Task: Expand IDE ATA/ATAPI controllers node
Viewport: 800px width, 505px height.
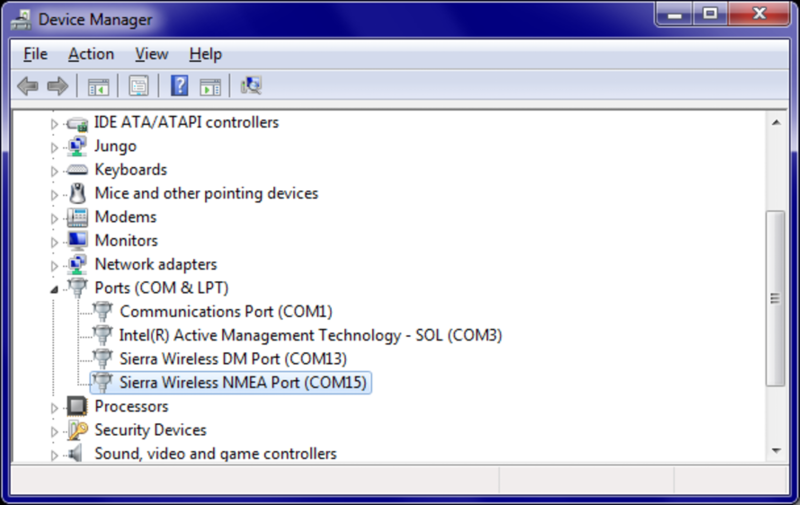Action: pyautogui.click(x=54, y=123)
